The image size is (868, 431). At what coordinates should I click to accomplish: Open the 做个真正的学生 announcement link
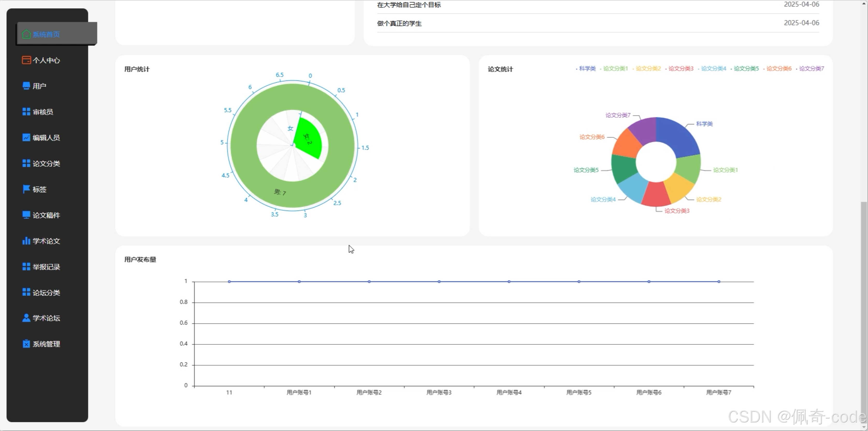point(399,23)
